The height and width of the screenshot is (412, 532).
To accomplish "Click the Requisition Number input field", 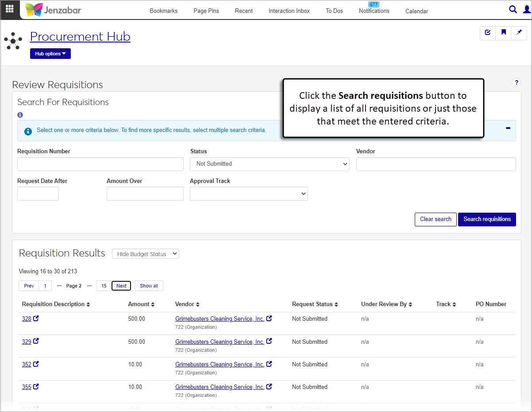I will pos(100,164).
